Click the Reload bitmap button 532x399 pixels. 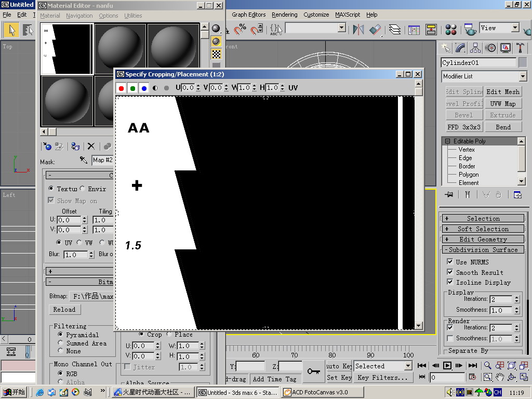coord(64,310)
